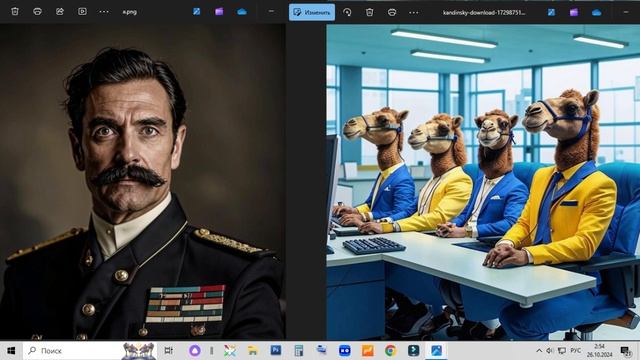
Task: Rotate the camel image in right window
Action: (x=347, y=12)
